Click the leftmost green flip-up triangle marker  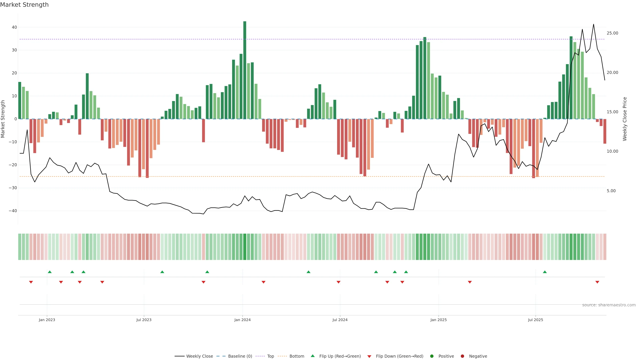pyautogui.click(x=50, y=272)
